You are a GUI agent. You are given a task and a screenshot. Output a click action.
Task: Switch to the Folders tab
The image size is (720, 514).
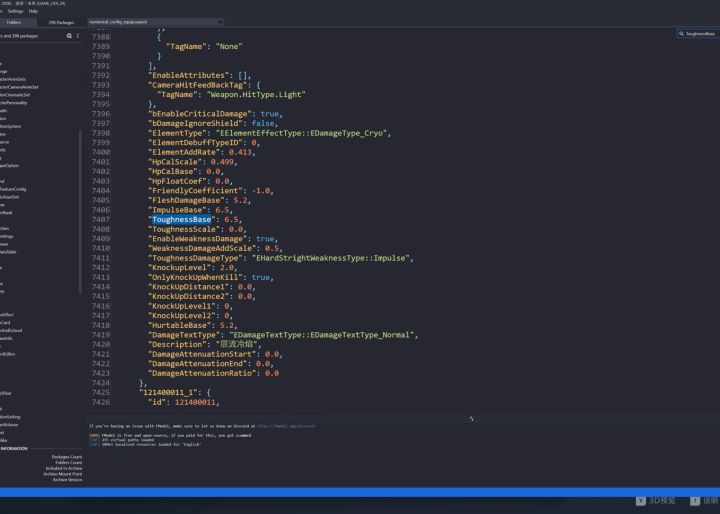14,21
